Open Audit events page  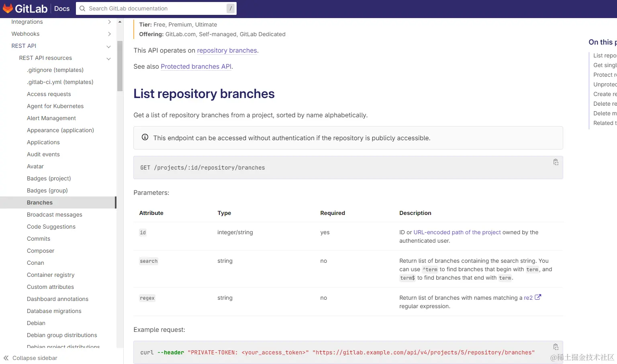43,154
